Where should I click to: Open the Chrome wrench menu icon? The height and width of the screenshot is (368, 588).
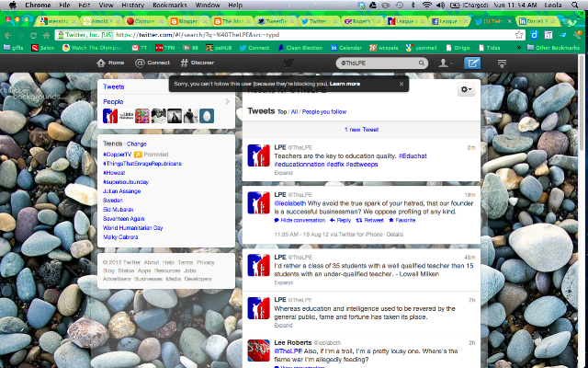point(578,35)
